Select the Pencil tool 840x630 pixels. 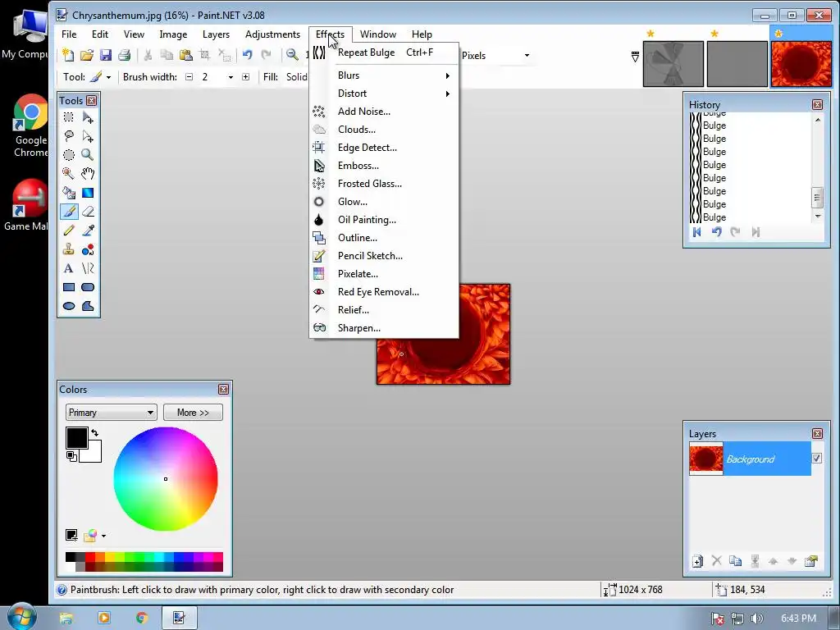tap(69, 231)
